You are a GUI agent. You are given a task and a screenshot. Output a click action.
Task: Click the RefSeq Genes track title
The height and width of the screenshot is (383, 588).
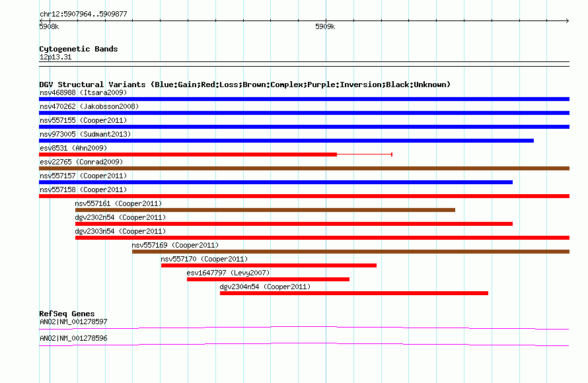(x=67, y=314)
